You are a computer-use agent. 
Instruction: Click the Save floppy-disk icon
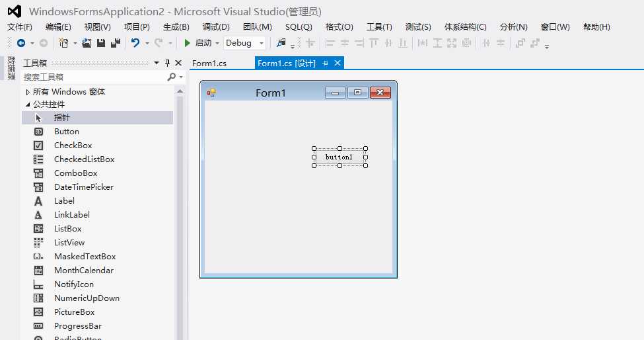coord(101,43)
